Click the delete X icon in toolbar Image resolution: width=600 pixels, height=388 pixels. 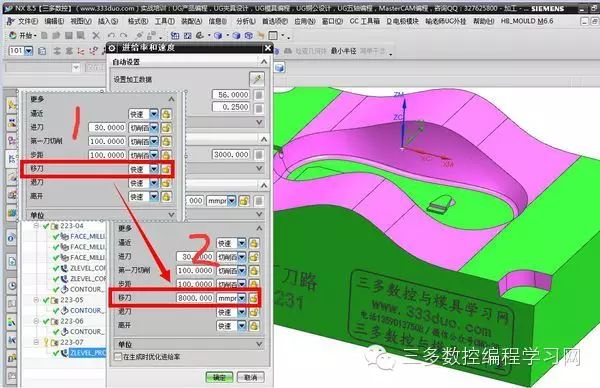[x=96, y=36]
